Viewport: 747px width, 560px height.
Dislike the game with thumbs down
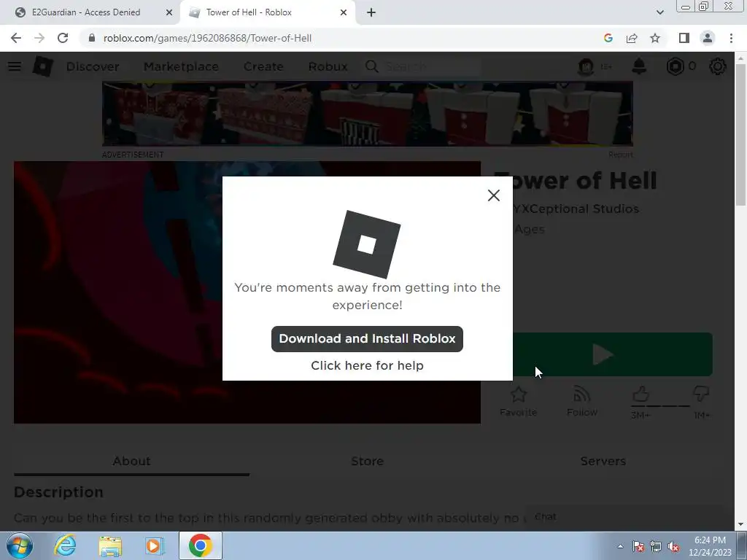(x=701, y=394)
